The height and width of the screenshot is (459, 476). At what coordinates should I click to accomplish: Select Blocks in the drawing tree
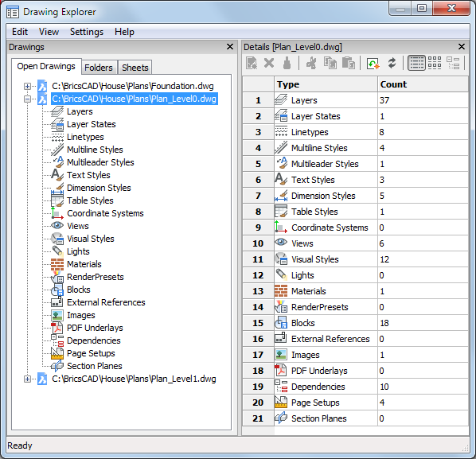click(x=78, y=290)
